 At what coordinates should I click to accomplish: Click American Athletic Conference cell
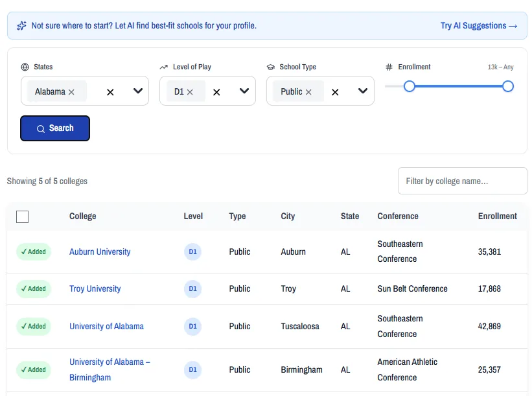point(407,370)
